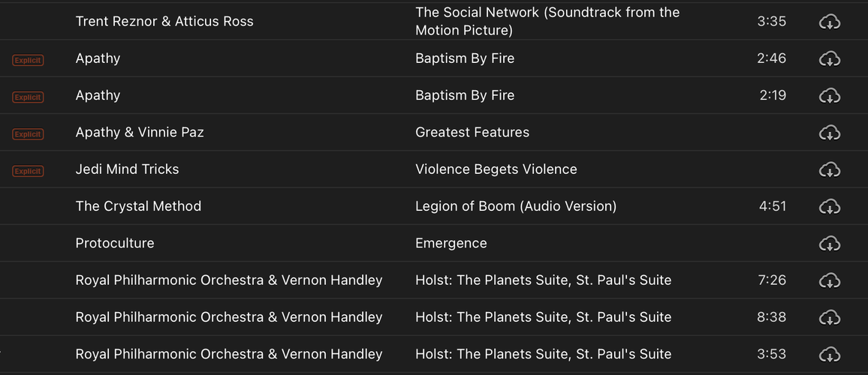Select the Protoculture track row
This screenshot has width=868, height=375.
pos(434,243)
